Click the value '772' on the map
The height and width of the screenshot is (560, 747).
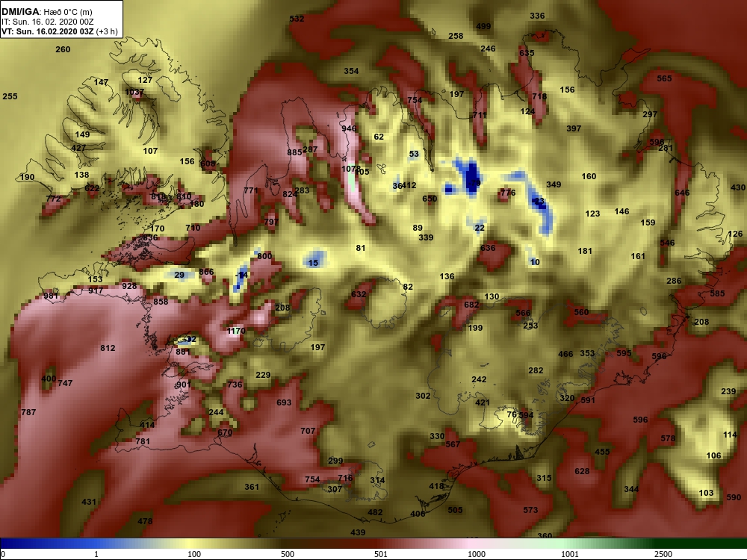(x=53, y=199)
